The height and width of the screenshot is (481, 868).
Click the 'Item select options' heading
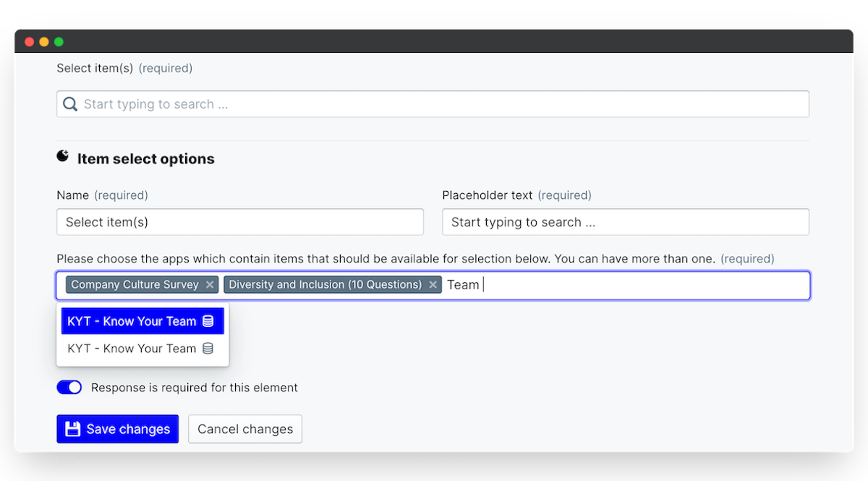[x=146, y=159]
